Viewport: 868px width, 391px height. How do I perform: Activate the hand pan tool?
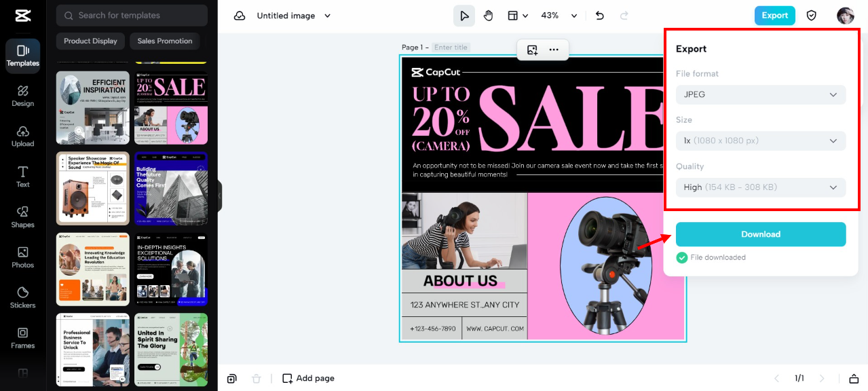(489, 16)
